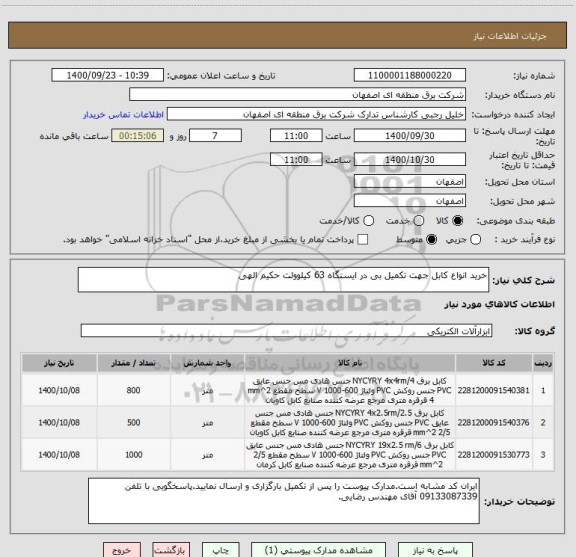Click the need number field 1100001188000220
The width and height of the screenshot is (576, 557).
pos(410,75)
